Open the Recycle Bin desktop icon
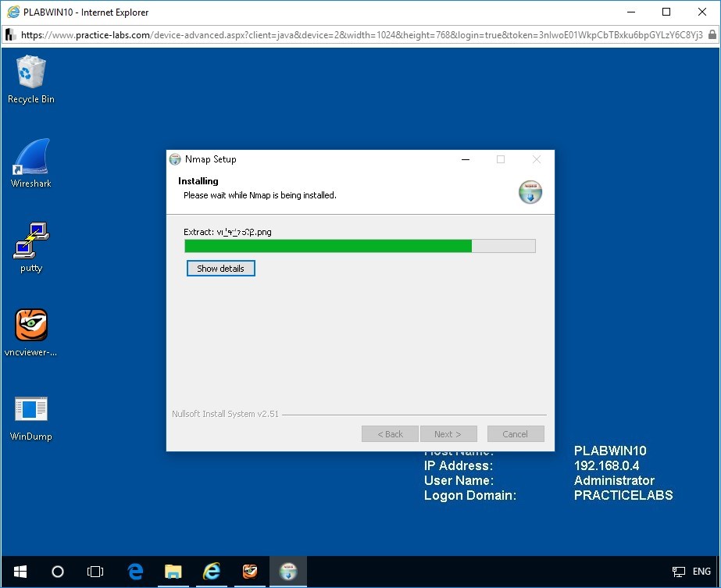Screen dimensions: 721x588 30,79
